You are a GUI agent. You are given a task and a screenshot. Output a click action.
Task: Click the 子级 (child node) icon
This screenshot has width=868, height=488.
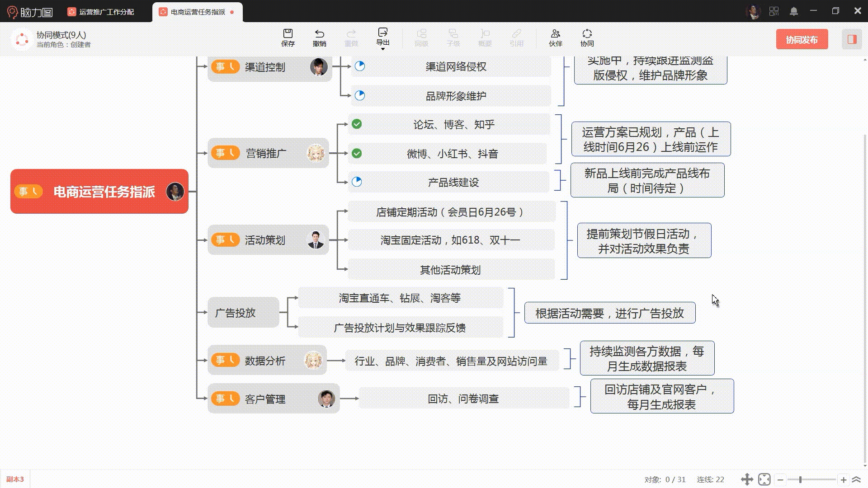pos(453,38)
